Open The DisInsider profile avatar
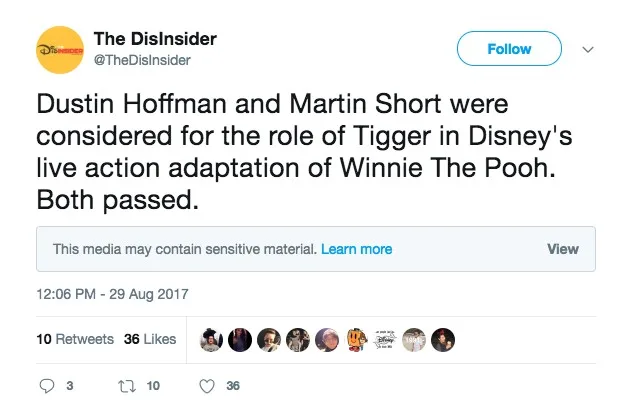This screenshot has height=407, width=628. point(59,49)
